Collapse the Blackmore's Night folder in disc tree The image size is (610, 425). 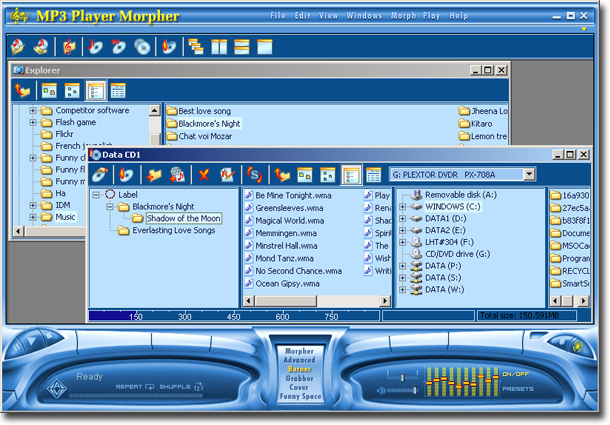click(111, 207)
